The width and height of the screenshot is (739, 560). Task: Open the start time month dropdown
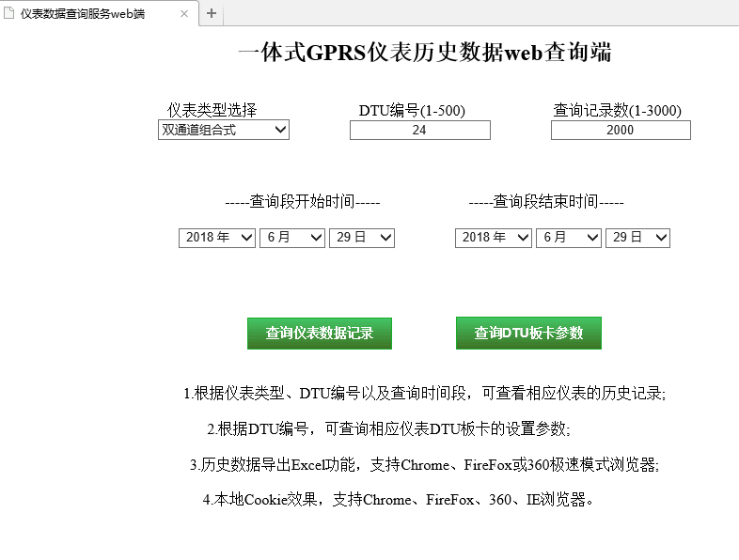point(292,238)
